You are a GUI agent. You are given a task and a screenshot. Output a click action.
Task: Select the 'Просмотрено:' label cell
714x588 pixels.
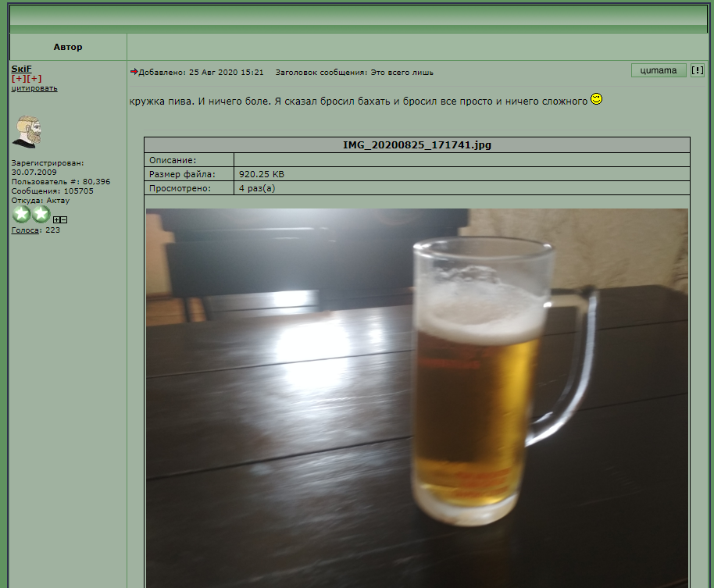point(189,188)
